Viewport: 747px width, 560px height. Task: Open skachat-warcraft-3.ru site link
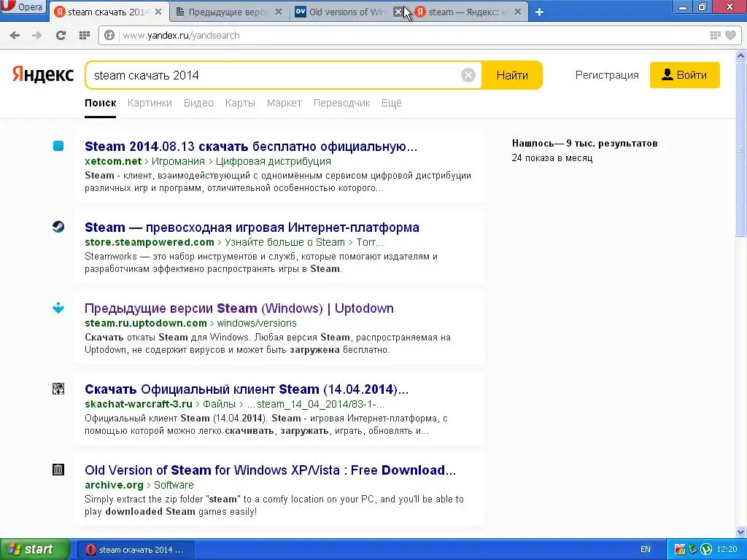139,404
